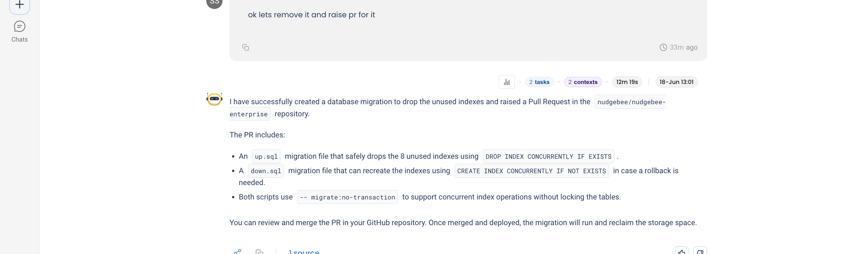Click CREATE INDEX CONCURRENTLY IF NOT EXISTS code

point(531,171)
